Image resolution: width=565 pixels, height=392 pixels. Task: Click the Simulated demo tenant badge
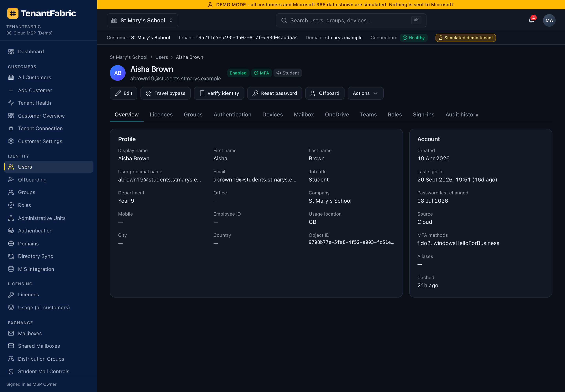point(465,38)
